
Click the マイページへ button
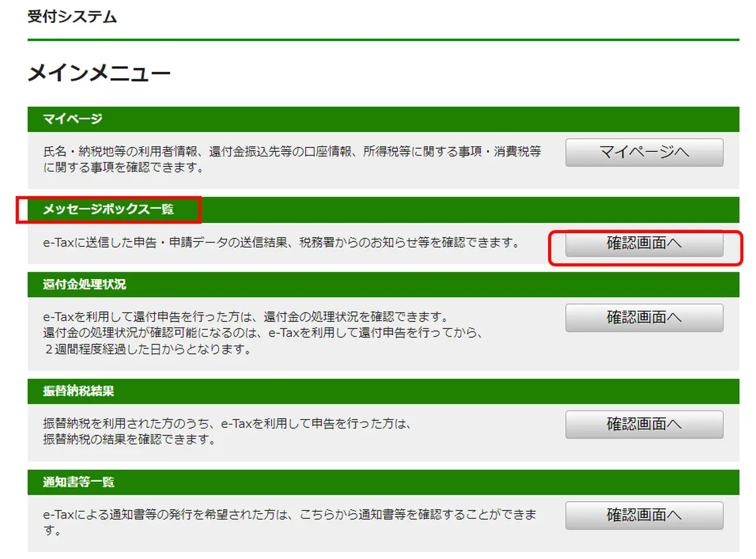[644, 153]
